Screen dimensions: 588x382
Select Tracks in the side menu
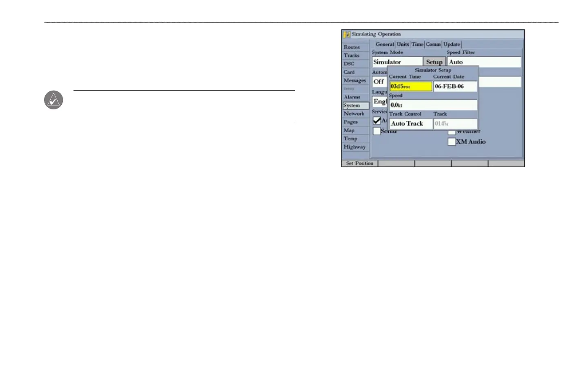coord(356,56)
